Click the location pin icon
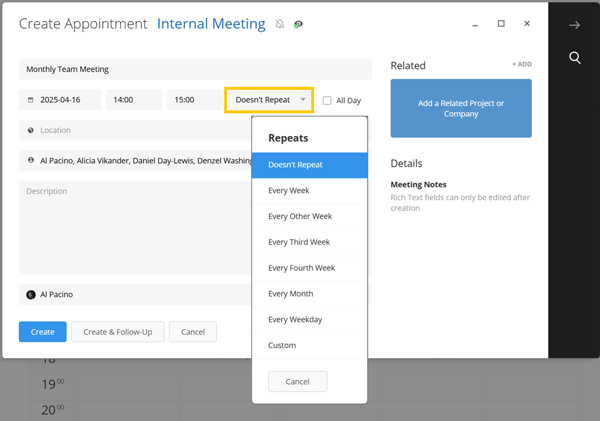Viewport: 600px width, 421px height. tap(31, 130)
